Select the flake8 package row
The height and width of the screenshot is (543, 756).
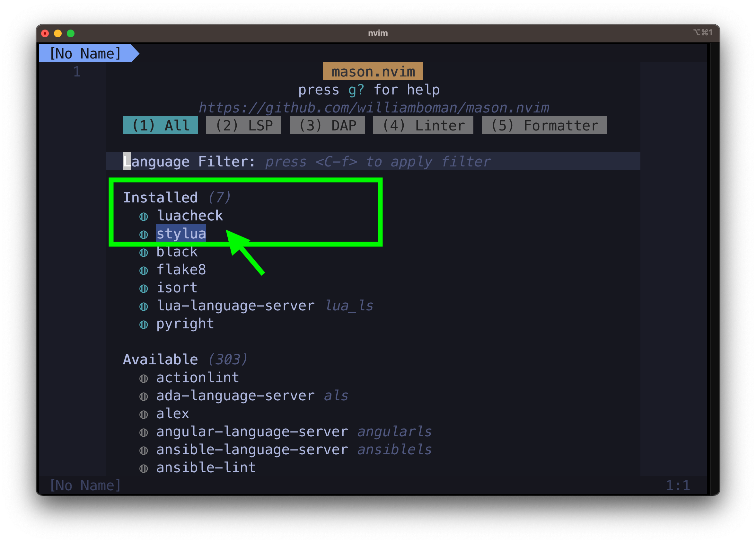pyautogui.click(x=181, y=270)
